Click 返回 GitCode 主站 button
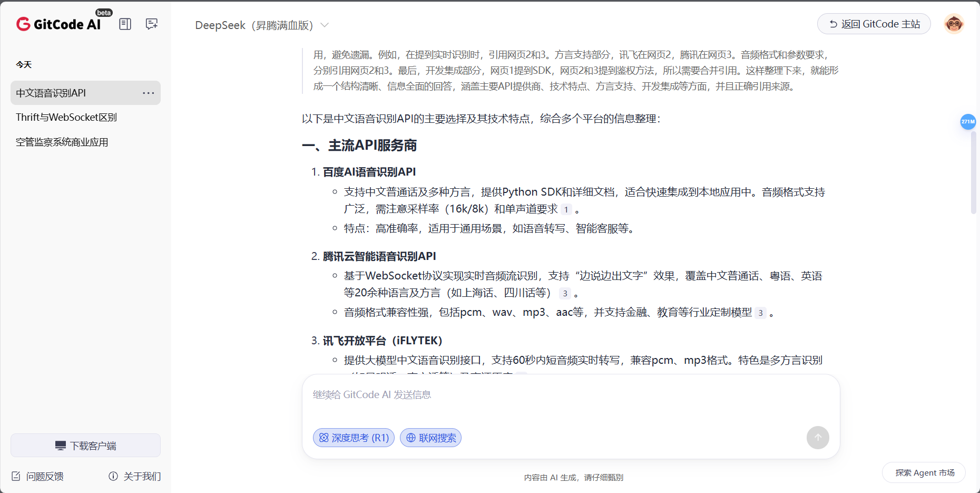This screenshot has height=493, width=980. coord(874,24)
